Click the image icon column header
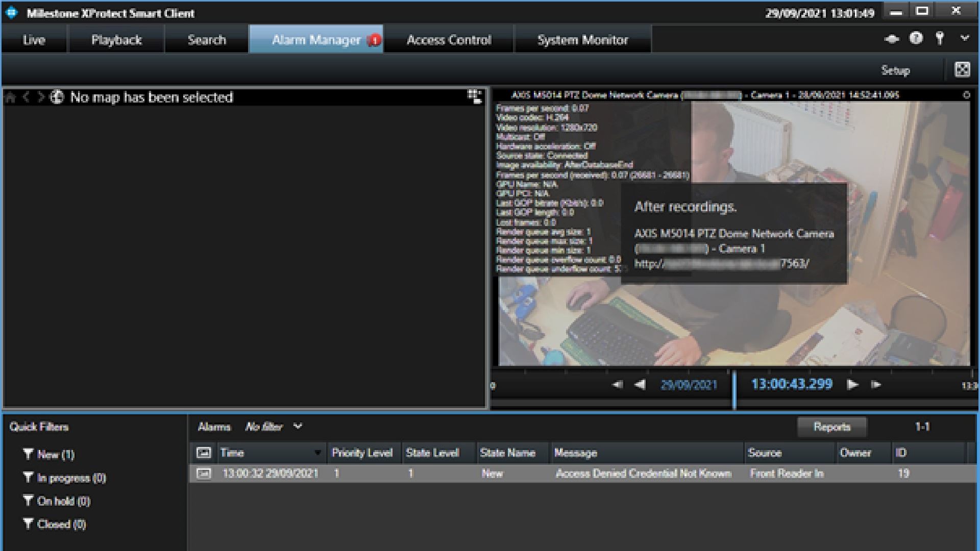980x551 pixels. [204, 453]
